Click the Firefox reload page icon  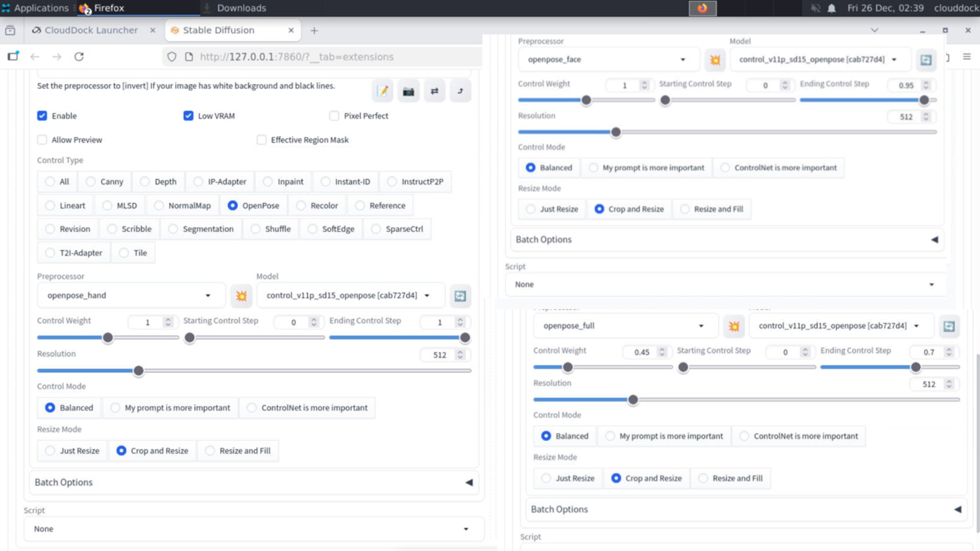point(79,57)
